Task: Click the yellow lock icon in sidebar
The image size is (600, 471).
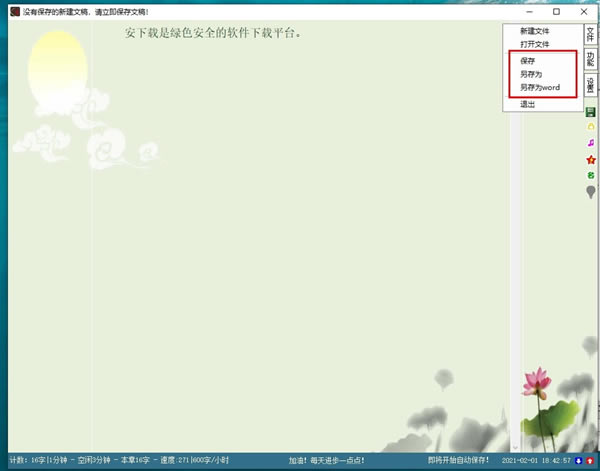Action: [x=591, y=126]
